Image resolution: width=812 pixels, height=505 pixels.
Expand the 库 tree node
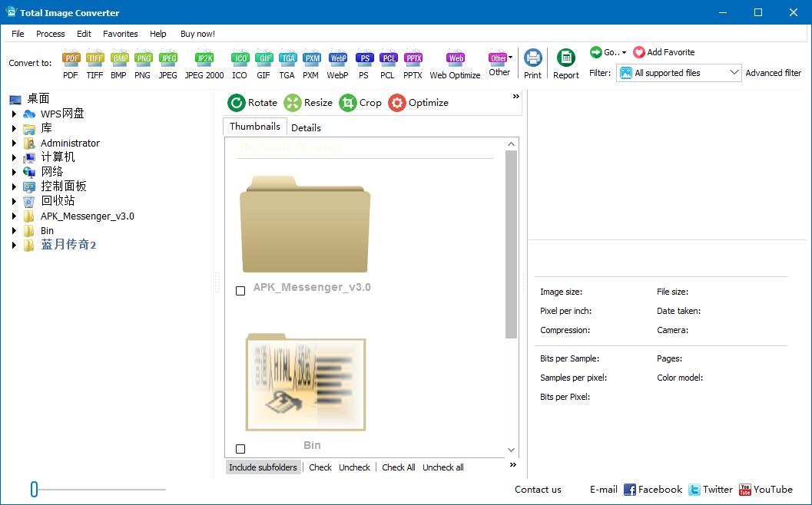click(x=15, y=128)
